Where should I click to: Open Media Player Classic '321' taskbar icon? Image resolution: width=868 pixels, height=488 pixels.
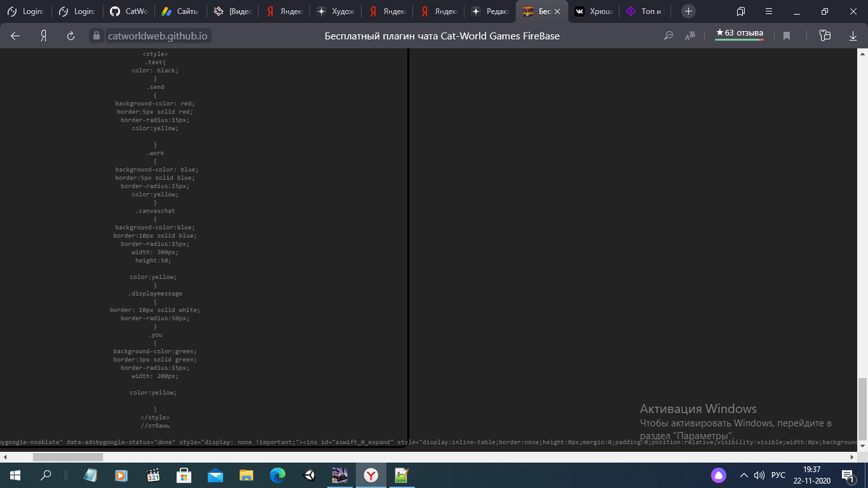(153, 475)
